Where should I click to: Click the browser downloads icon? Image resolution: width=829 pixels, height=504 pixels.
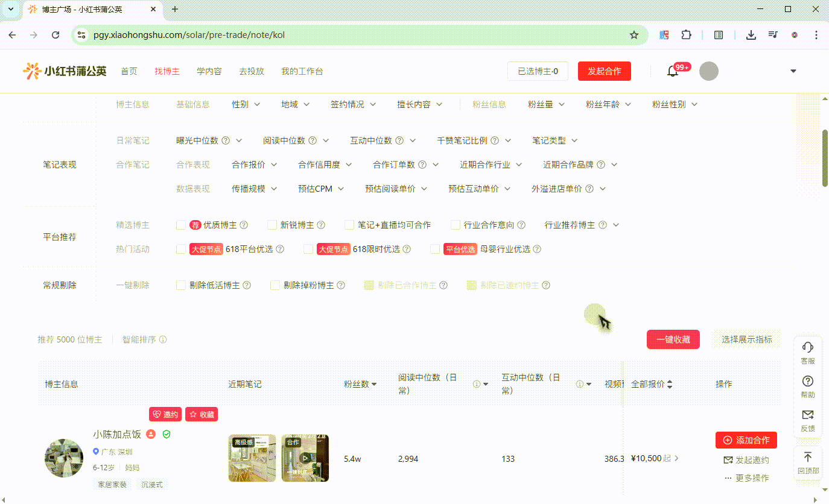[751, 35]
